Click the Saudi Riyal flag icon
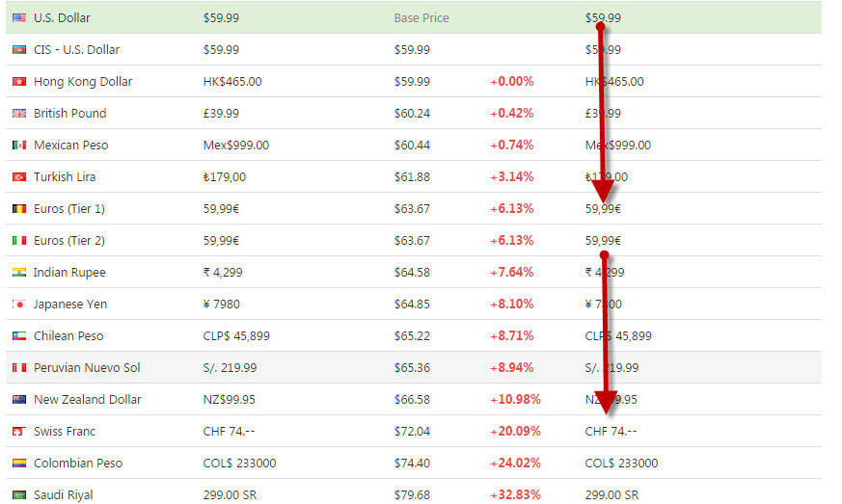 tap(18, 495)
